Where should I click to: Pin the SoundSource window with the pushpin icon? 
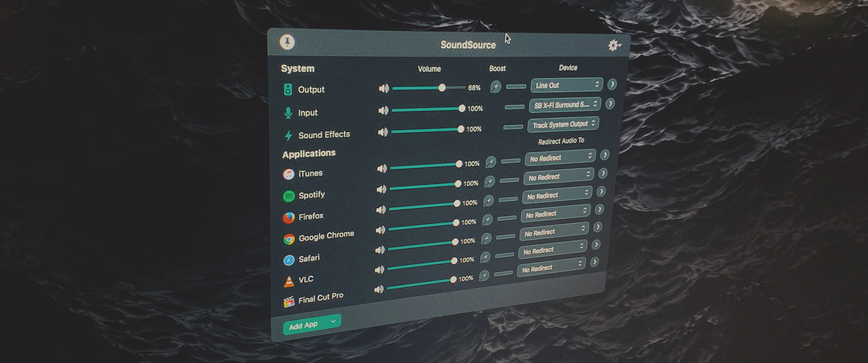[287, 42]
